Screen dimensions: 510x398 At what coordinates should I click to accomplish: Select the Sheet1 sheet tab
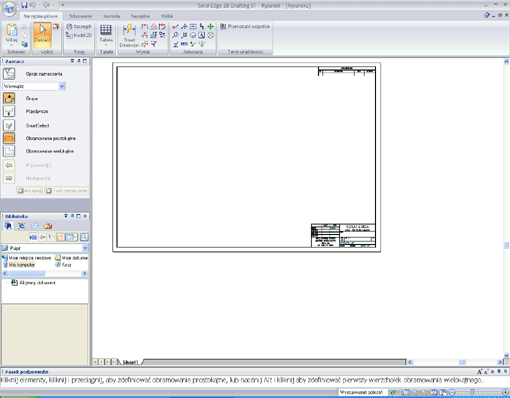130,362
